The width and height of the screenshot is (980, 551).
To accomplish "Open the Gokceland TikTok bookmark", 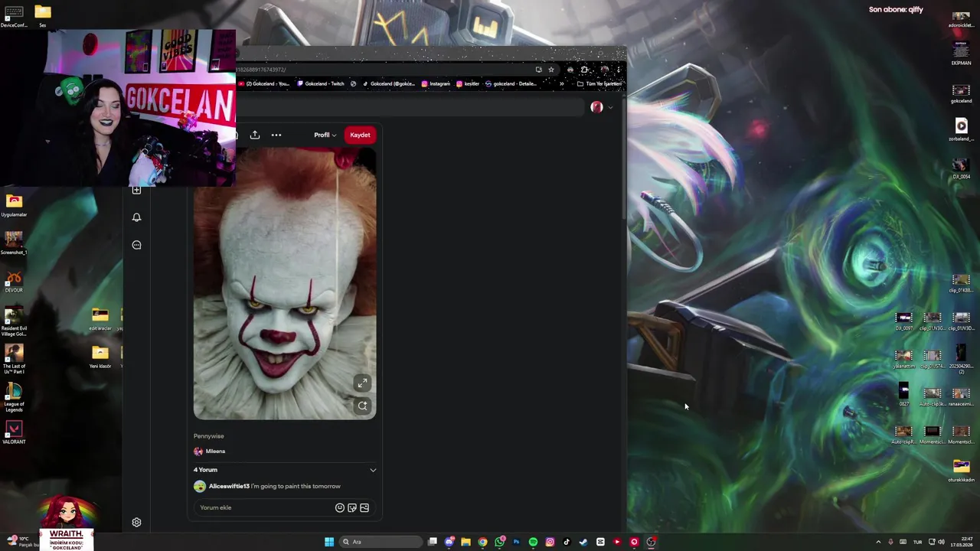I will (390, 83).
